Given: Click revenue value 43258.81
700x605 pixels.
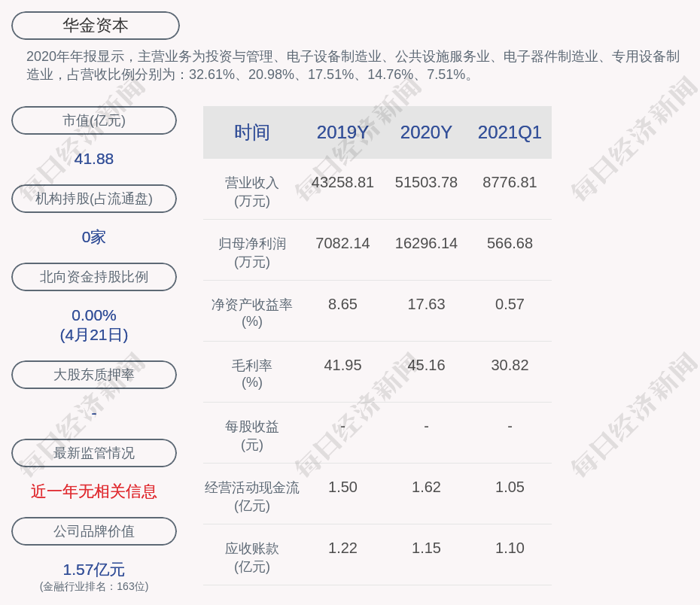Looking at the screenshot, I should pos(342,183).
